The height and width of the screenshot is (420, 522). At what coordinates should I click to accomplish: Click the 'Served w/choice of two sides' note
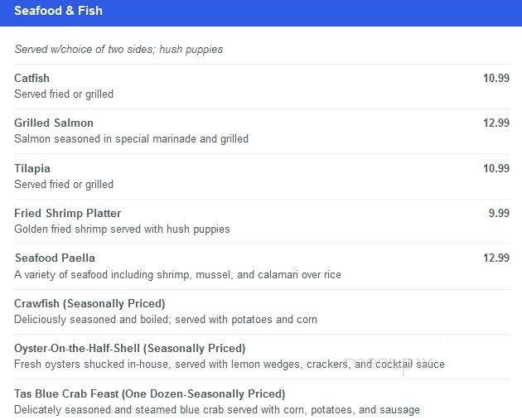point(118,50)
